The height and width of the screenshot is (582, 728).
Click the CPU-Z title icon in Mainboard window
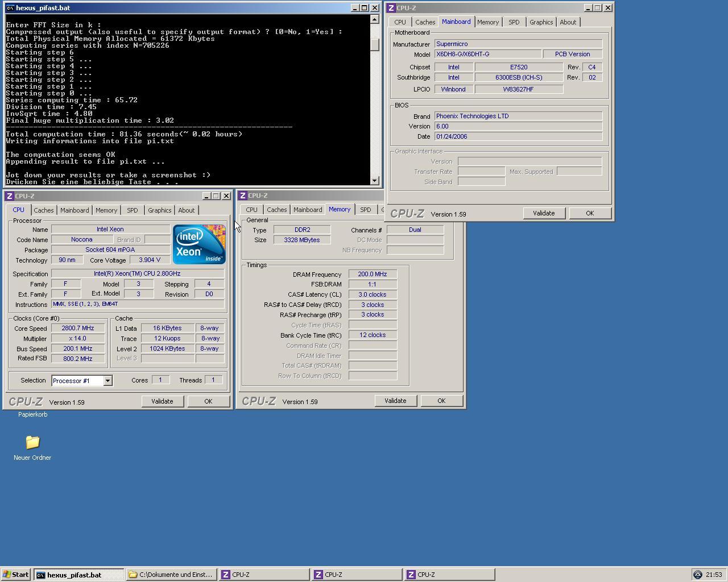pyautogui.click(x=391, y=8)
